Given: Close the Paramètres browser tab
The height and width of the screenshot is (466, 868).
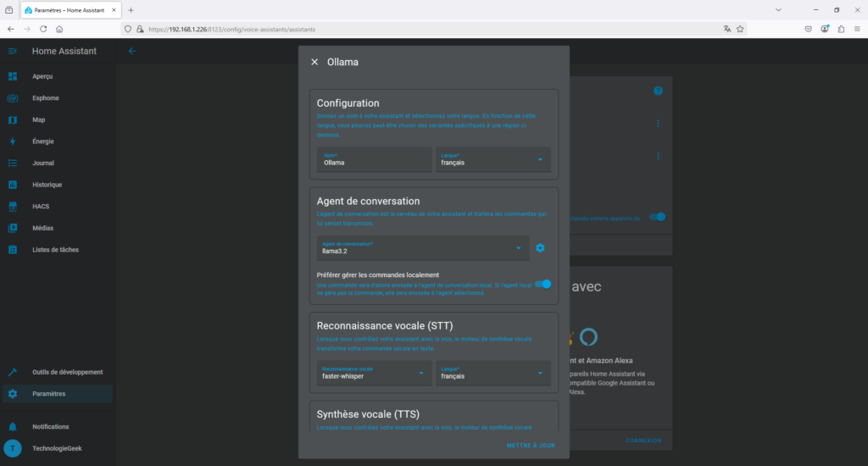Looking at the screenshot, I should click(114, 10).
